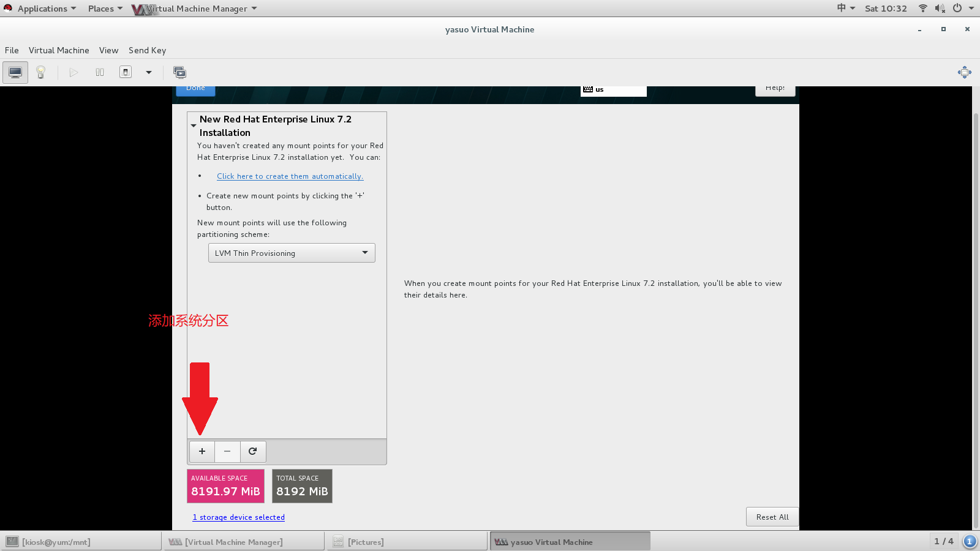Click the volume speaker icon

[x=940, y=8]
